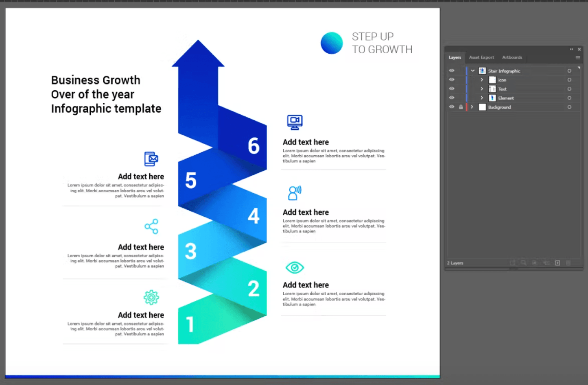Expand the Background layer contents
This screenshot has width=588, height=385.
[472, 107]
